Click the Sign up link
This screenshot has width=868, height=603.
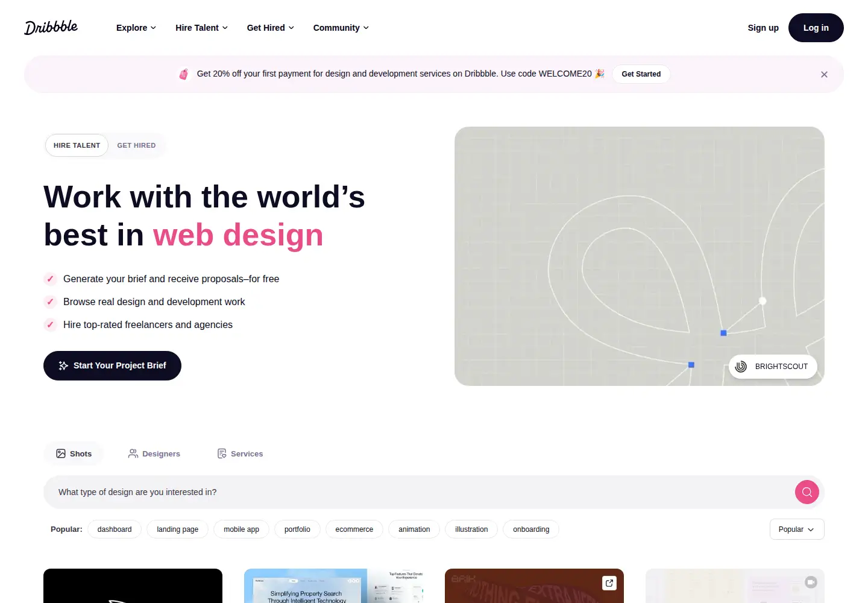point(763,28)
